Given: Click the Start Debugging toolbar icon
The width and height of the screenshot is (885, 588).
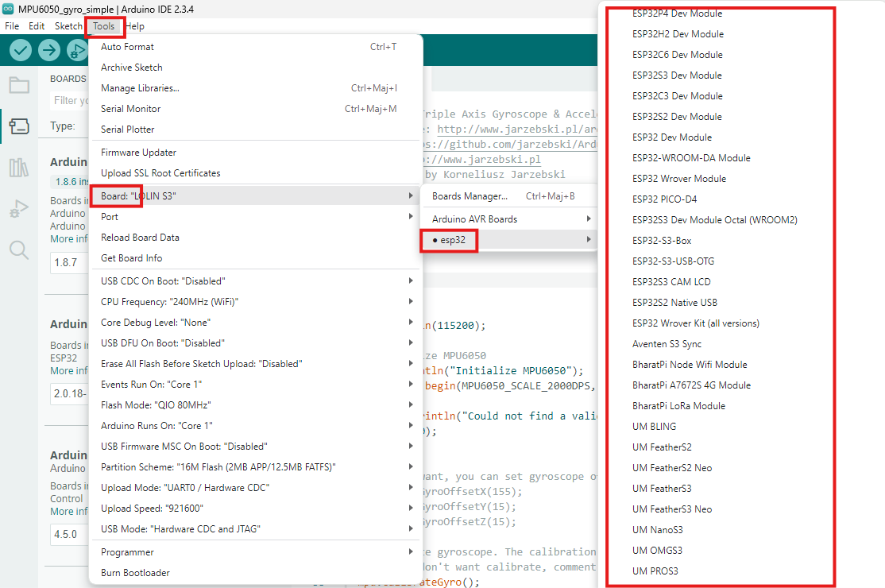Looking at the screenshot, I should click(x=77, y=50).
